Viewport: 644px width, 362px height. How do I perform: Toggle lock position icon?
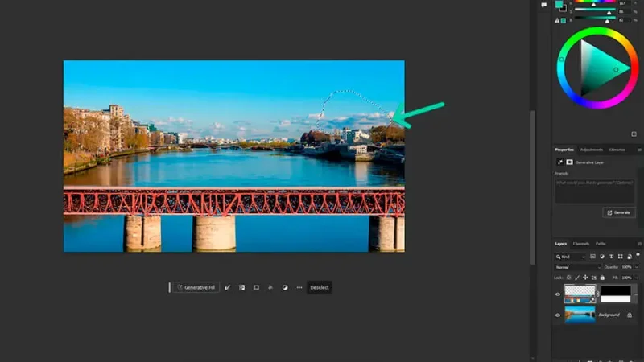pos(585,278)
